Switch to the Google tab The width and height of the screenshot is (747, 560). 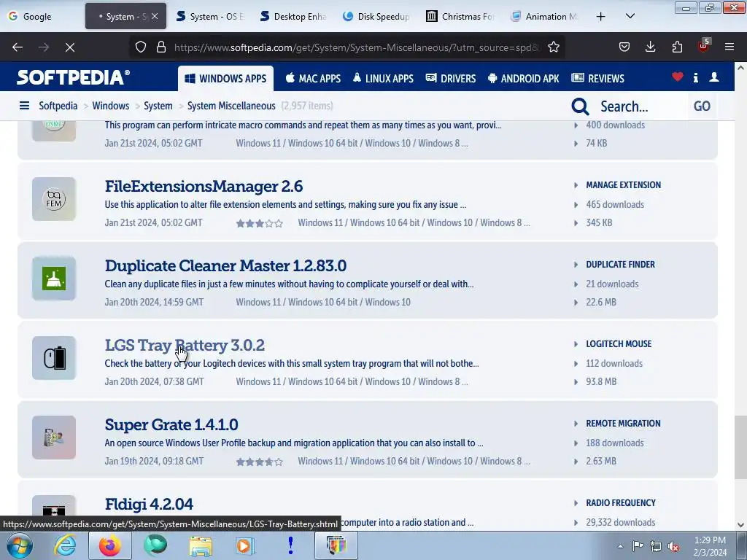(x=42, y=17)
